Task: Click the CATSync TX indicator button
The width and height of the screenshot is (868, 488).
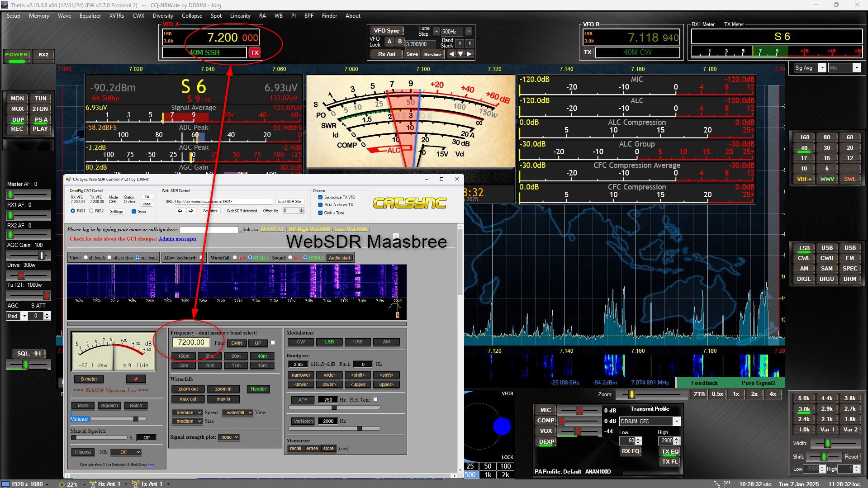Action: [147, 197]
